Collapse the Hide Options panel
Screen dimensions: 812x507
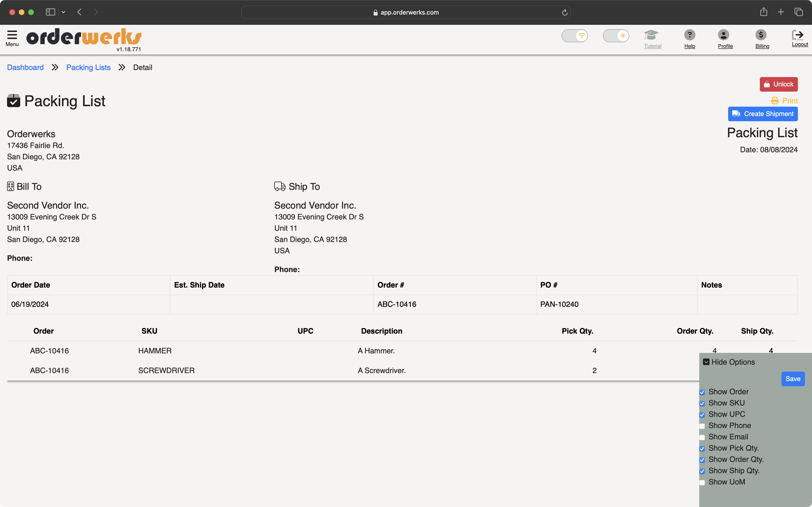[x=729, y=362]
